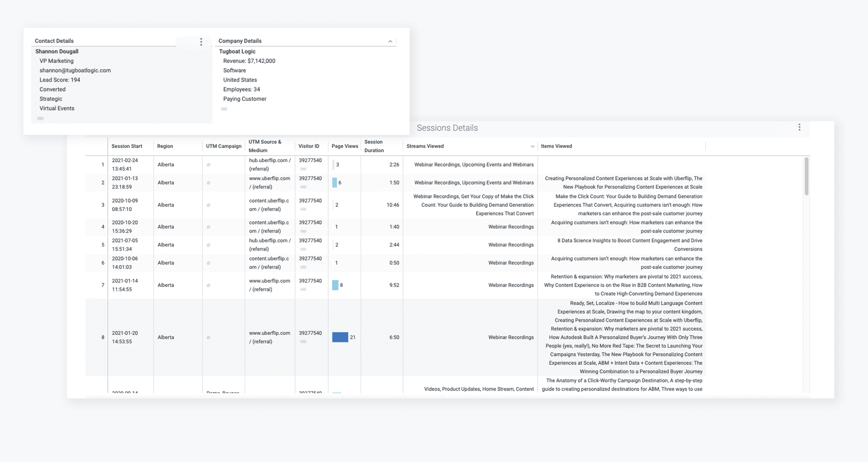Viewport: 868px width, 462px height.
Task: Expand Visitor ID ellipsis in row 8
Action: [x=303, y=342]
